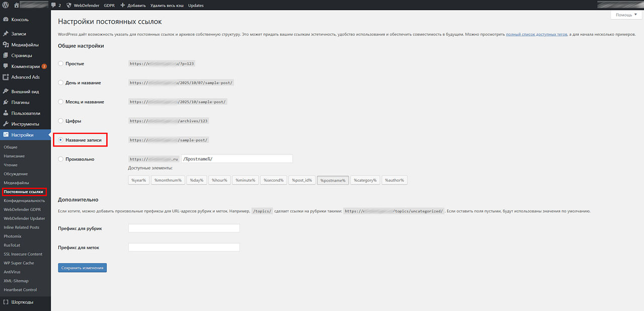Open the Чтение settings submenu item
The image size is (644, 311).
click(x=11, y=165)
